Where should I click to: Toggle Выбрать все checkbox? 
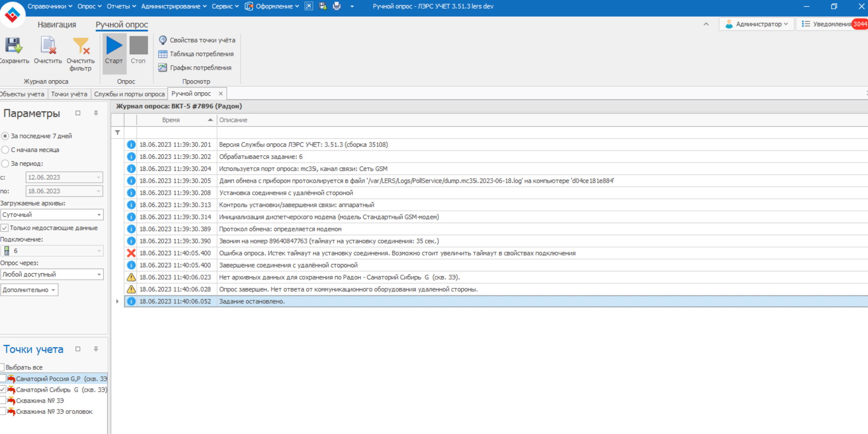tap(2, 367)
